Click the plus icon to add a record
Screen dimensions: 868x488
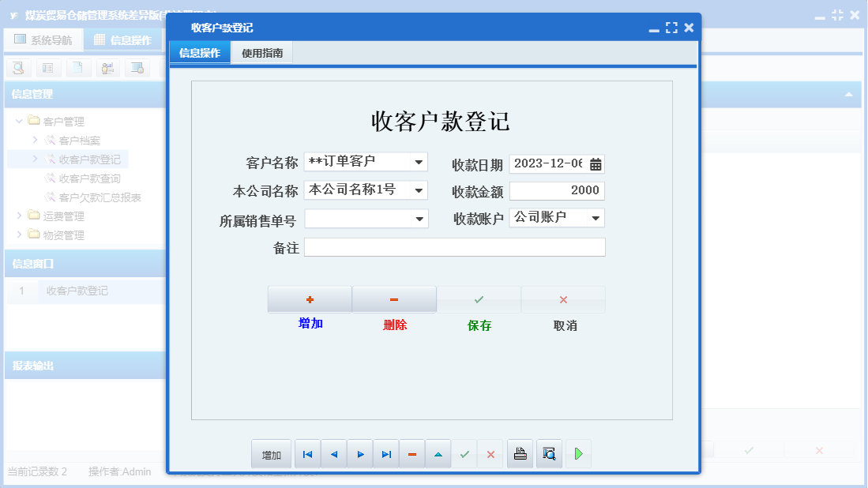tap(310, 298)
